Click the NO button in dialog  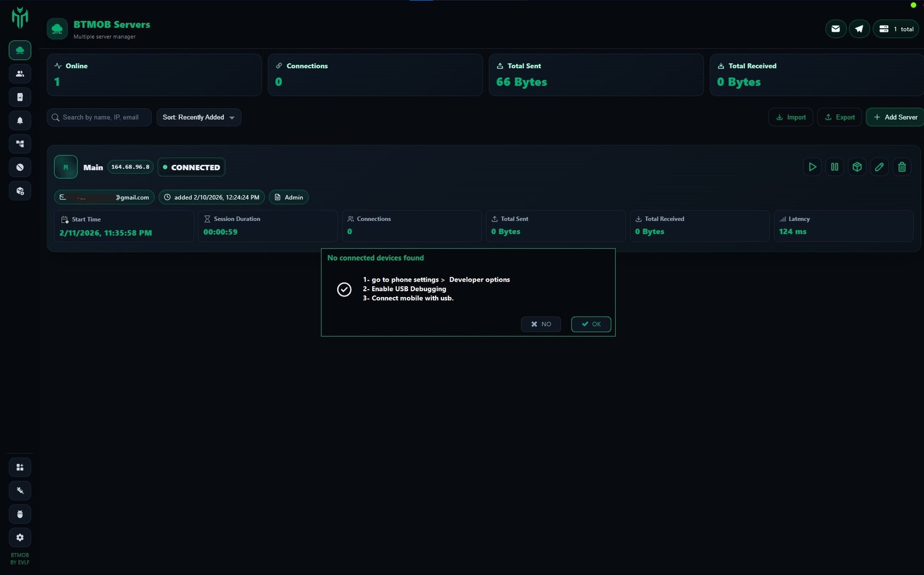tap(541, 324)
